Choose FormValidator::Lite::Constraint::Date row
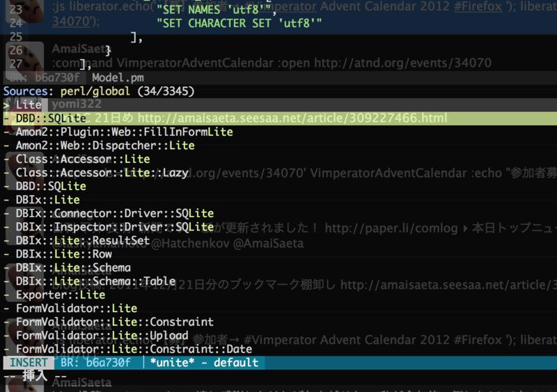Screen dimensions: 557x392 click(x=134, y=349)
